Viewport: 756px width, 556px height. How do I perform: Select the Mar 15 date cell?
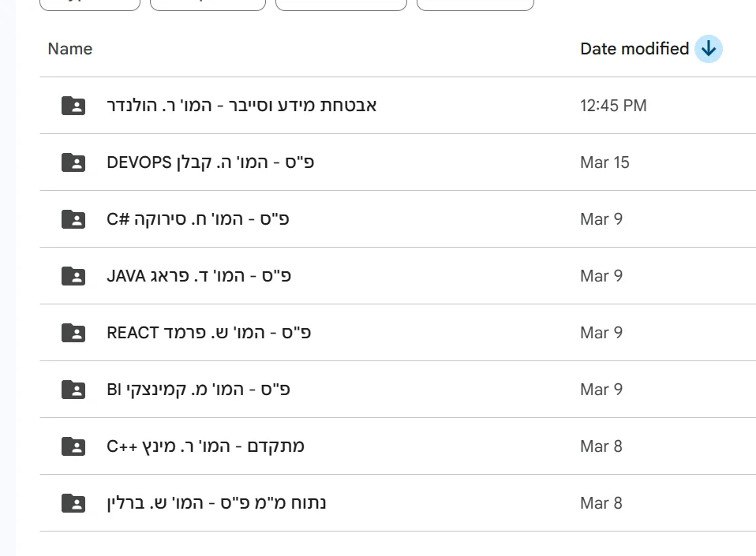(604, 162)
